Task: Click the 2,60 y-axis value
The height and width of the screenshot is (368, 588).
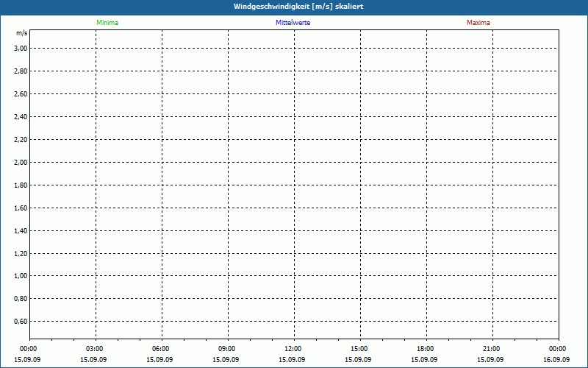Action: pyautogui.click(x=21, y=94)
